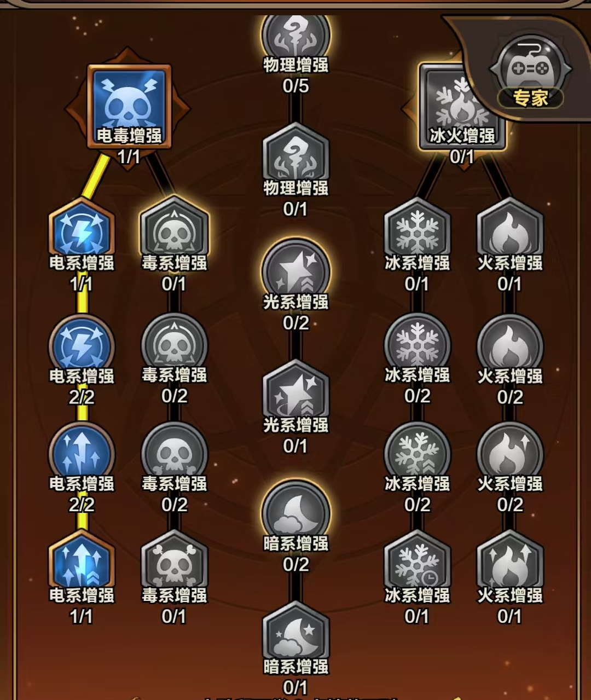Open the 专家 gamepad mode button

530,72
